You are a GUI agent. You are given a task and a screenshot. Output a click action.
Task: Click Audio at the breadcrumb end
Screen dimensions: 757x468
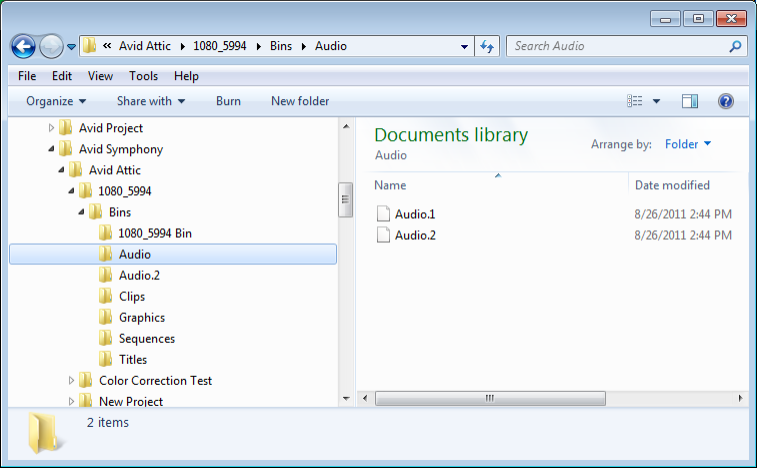(331, 46)
